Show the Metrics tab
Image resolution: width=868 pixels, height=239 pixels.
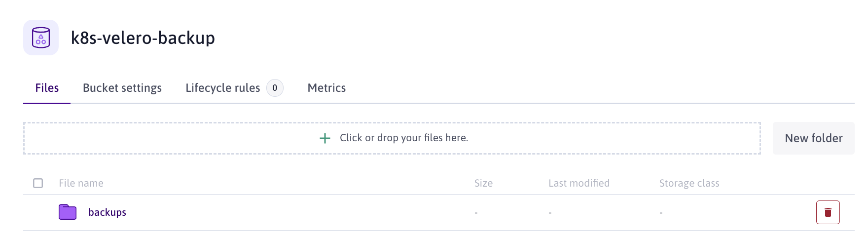click(326, 88)
